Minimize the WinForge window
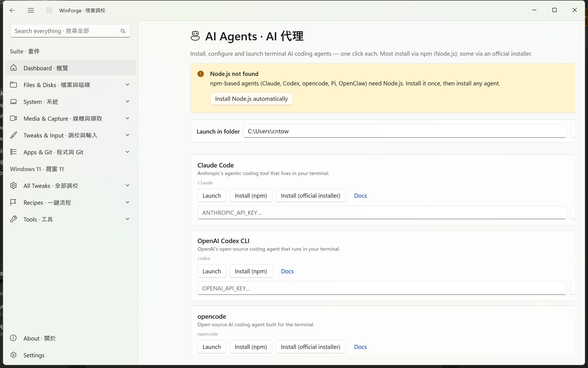This screenshot has width=588, height=368. pyautogui.click(x=534, y=10)
